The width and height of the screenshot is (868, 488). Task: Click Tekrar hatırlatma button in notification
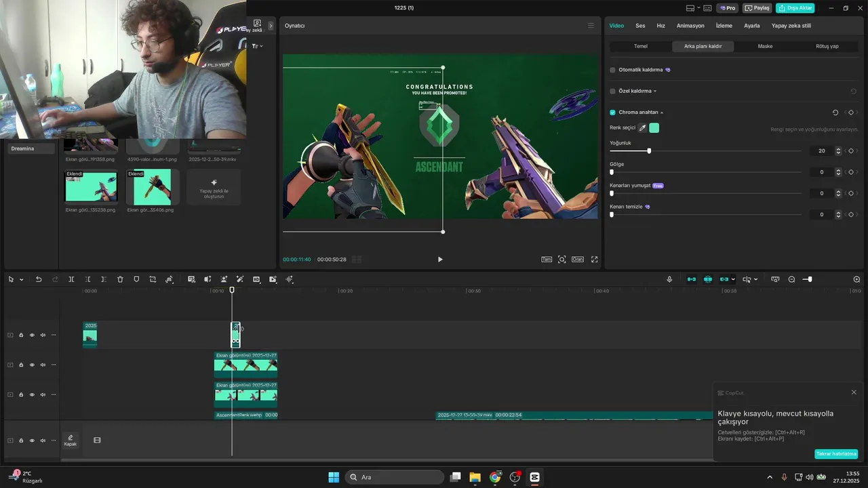tap(836, 453)
